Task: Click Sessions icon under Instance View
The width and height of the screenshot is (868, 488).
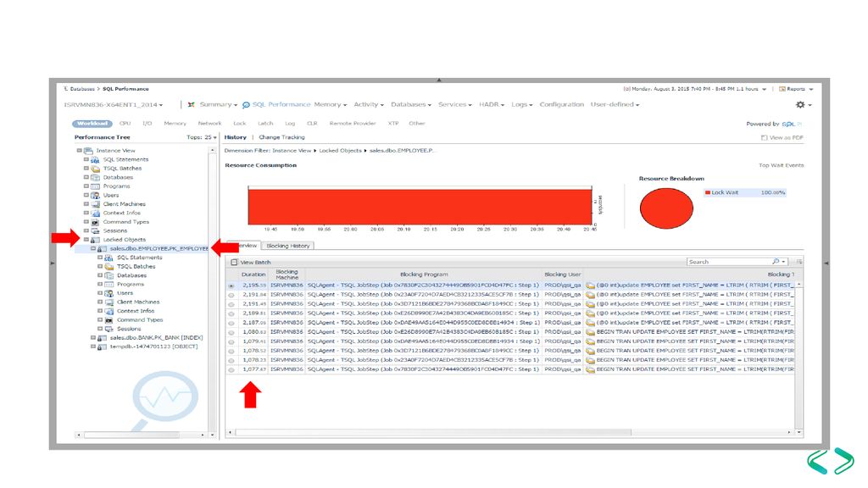Action: (95, 230)
